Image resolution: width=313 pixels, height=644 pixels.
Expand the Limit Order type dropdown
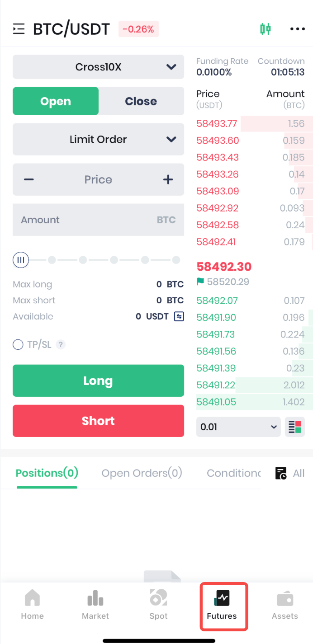pyautogui.click(x=98, y=139)
